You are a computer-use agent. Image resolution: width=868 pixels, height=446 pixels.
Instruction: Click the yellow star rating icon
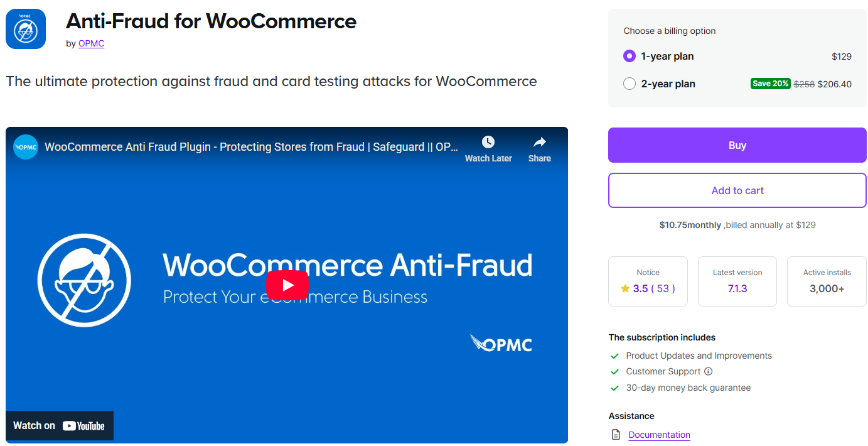625,288
